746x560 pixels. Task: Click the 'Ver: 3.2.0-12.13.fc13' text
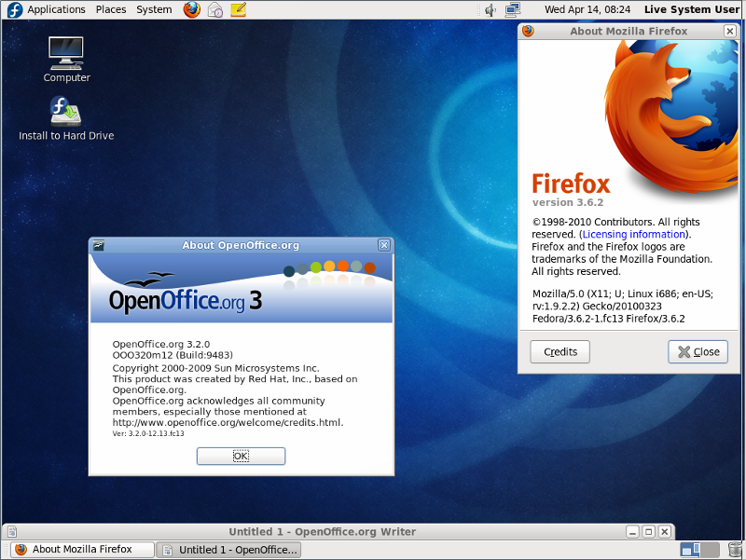coord(148,433)
